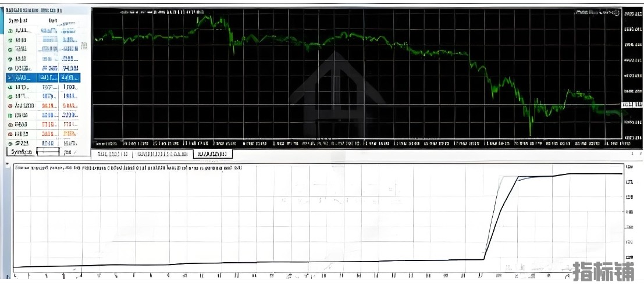644x286 pixels.
Task: Click the Symbol column header in Market Watch
Action: click(19, 20)
